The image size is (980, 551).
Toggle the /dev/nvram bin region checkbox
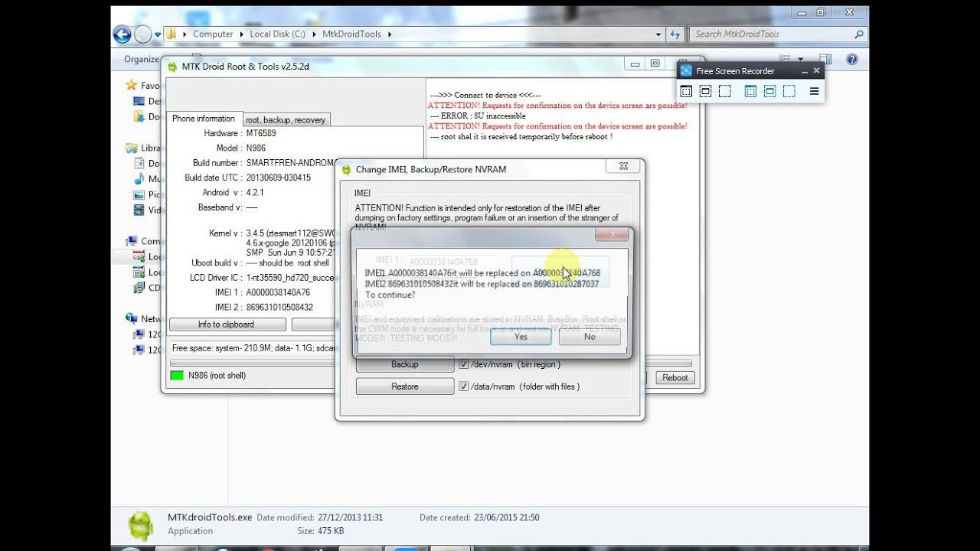click(x=463, y=364)
